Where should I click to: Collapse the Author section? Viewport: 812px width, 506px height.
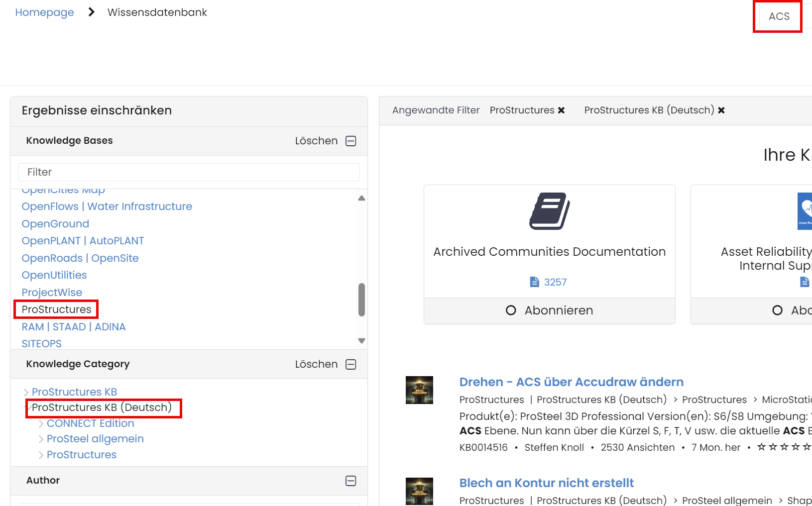coord(351,481)
